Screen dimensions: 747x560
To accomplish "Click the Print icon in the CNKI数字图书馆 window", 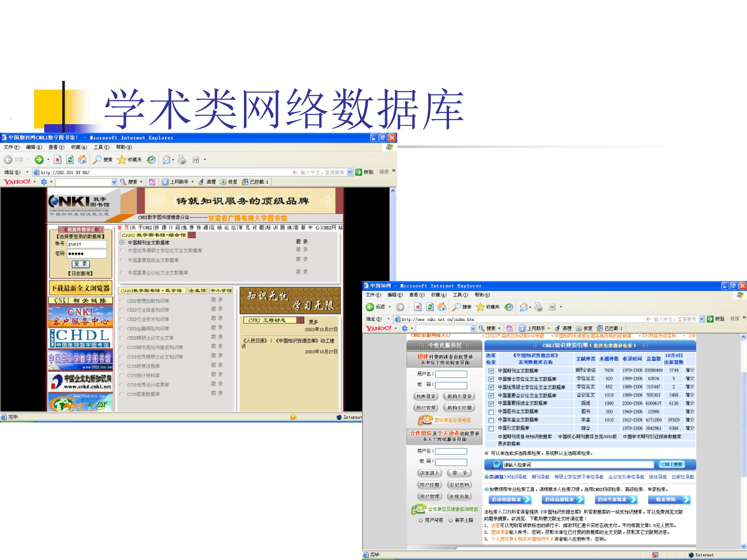I will point(182,160).
